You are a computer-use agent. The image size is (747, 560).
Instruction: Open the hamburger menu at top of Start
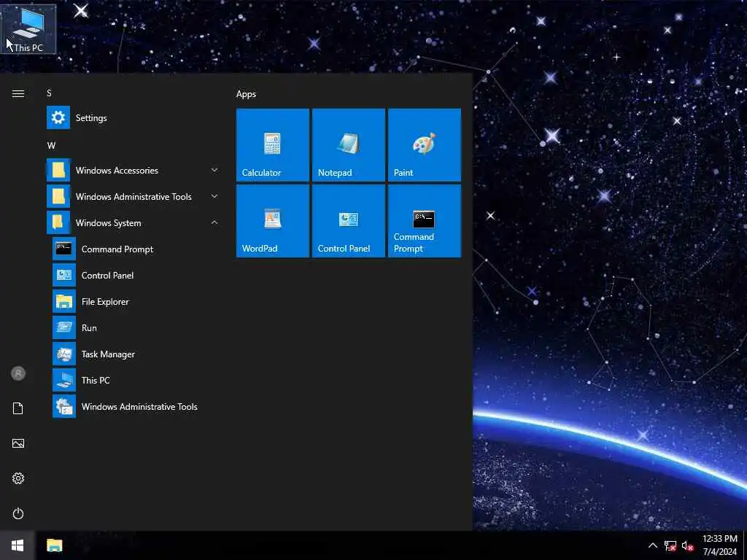click(18, 93)
